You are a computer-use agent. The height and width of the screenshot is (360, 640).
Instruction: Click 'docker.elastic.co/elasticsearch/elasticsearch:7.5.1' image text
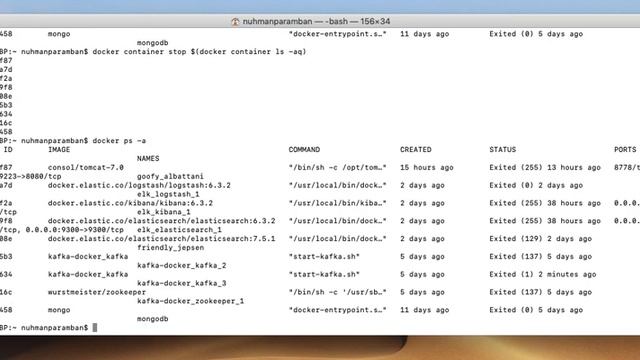coord(162,239)
